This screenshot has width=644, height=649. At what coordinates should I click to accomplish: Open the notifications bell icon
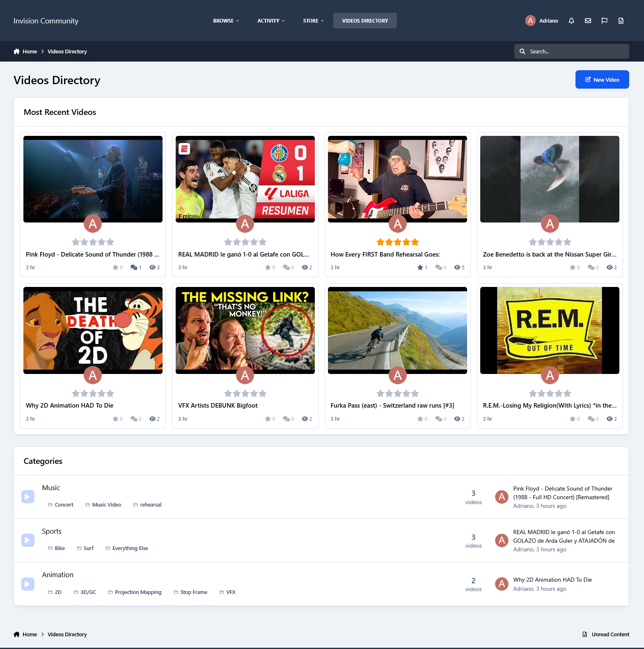pyautogui.click(x=571, y=21)
